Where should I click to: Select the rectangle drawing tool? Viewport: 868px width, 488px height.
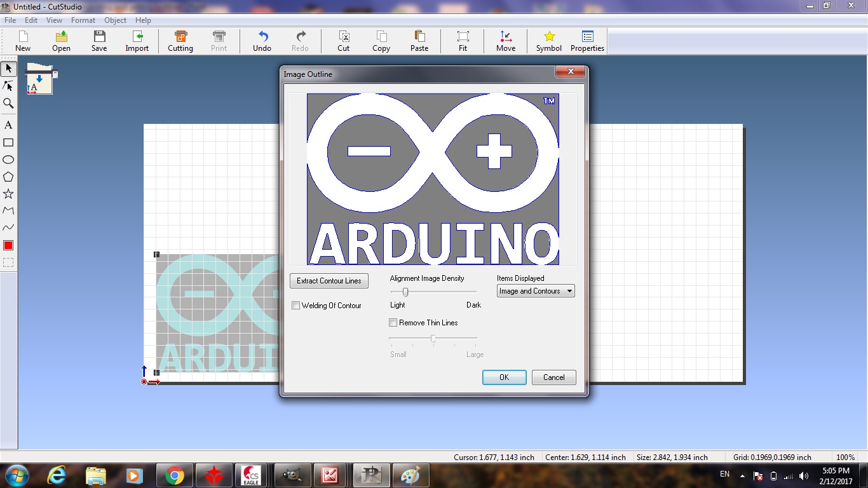[8, 142]
